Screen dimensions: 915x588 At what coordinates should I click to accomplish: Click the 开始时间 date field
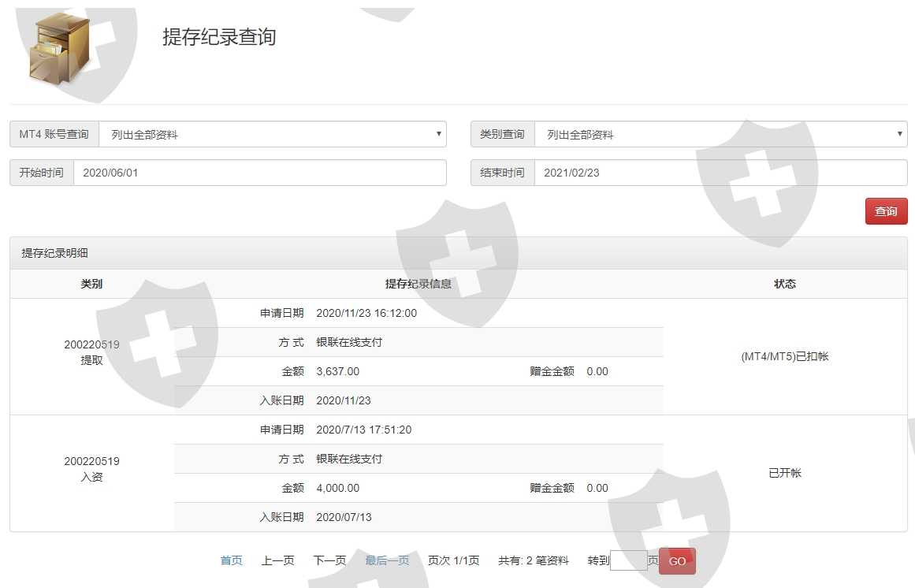[x=259, y=173]
